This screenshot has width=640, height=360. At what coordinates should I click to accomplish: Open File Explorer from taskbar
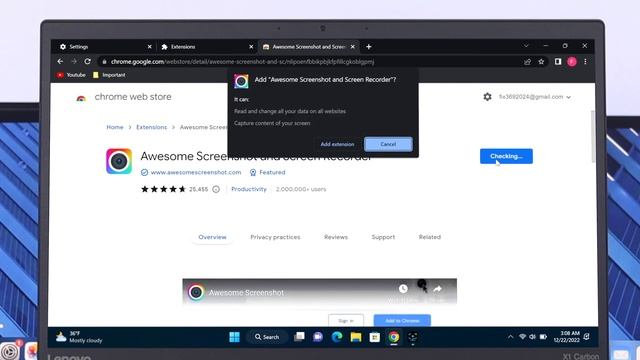click(x=356, y=337)
